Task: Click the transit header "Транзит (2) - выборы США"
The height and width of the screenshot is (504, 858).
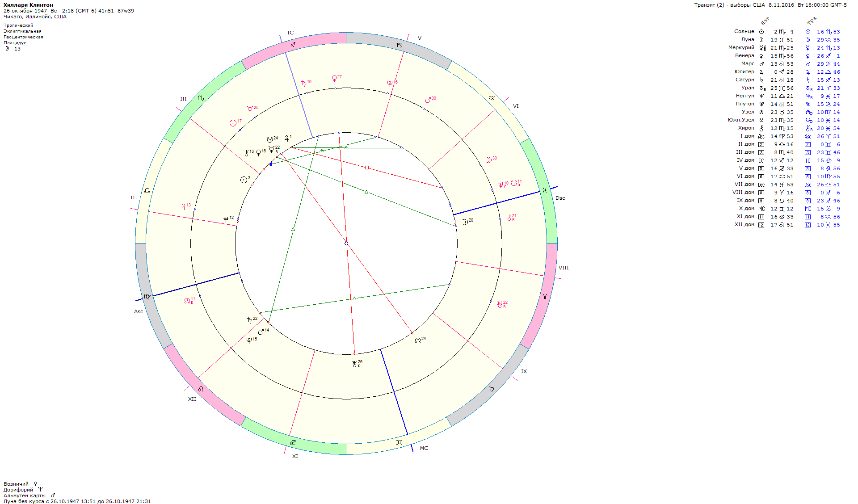Action: (x=729, y=5)
